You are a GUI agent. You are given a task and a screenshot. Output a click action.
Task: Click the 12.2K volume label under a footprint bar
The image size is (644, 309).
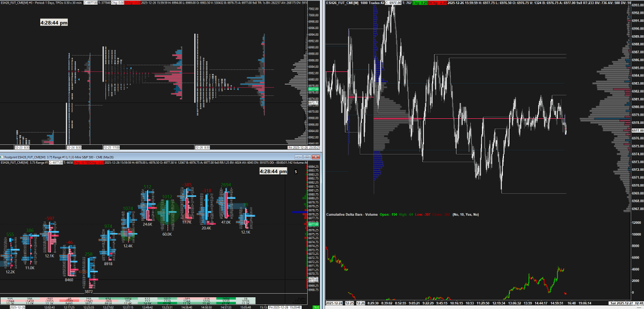point(10,272)
